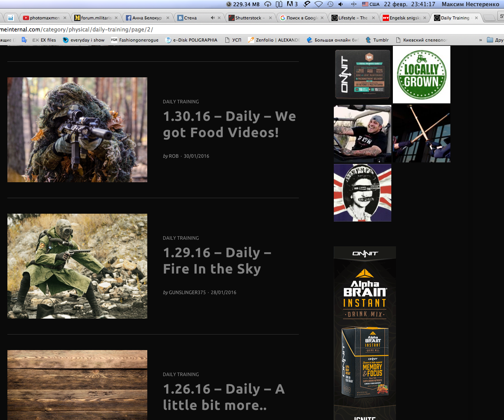Open the Wi-Fi status icon in menu bar
This screenshot has height=420, width=504.
tap(319, 4)
